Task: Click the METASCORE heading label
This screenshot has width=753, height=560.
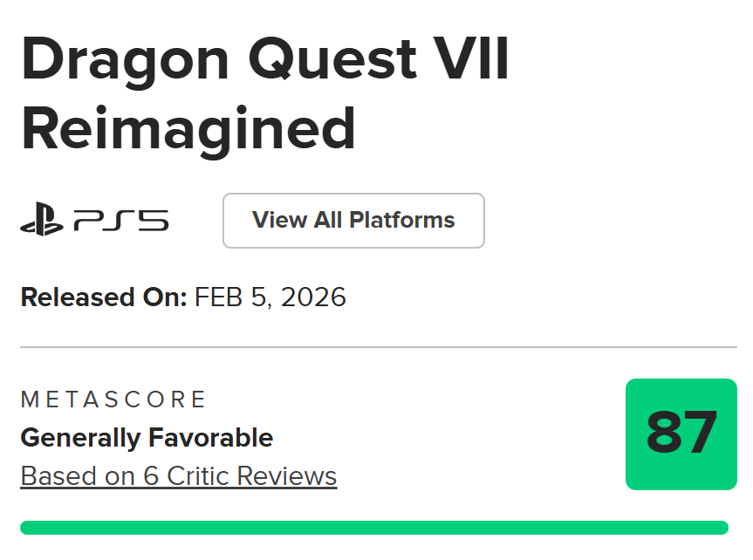Action: [x=113, y=400]
